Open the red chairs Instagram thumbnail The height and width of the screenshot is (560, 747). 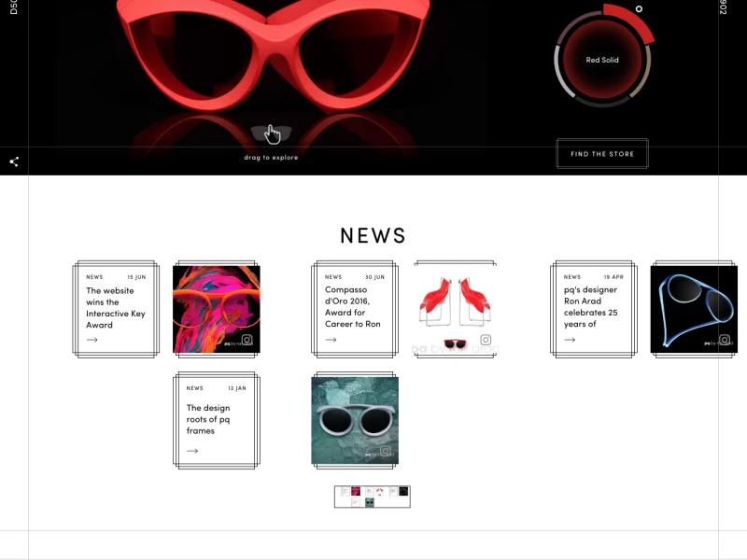456,309
